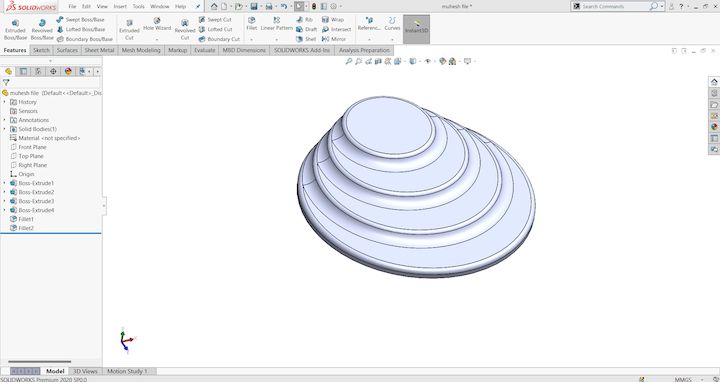Select the Intersect tool

(x=336, y=29)
